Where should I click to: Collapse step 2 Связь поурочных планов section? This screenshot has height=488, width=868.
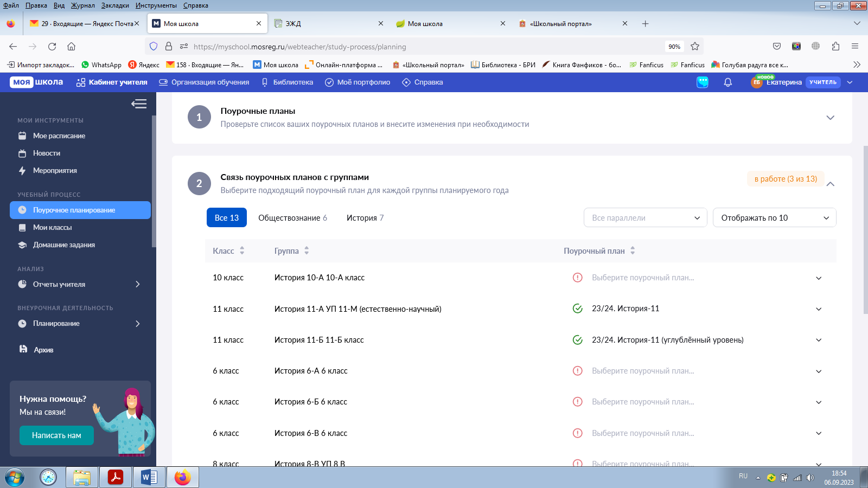pos(830,184)
